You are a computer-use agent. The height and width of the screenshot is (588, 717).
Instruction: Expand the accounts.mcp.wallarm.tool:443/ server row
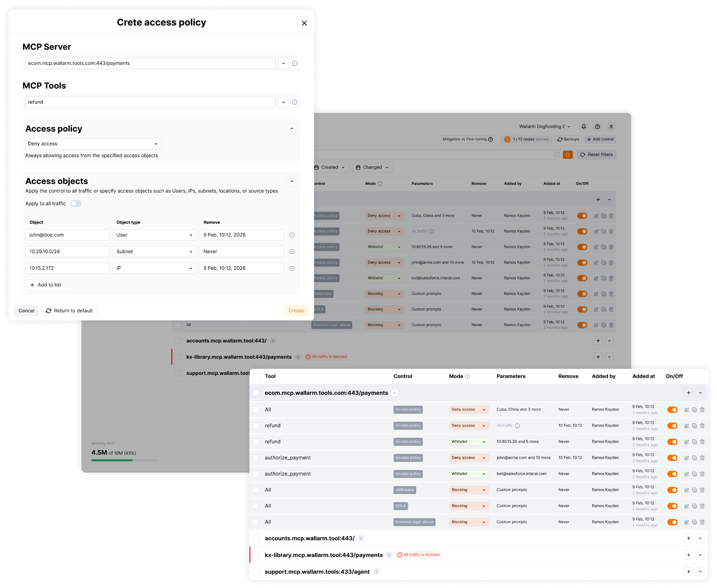click(x=701, y=538)
